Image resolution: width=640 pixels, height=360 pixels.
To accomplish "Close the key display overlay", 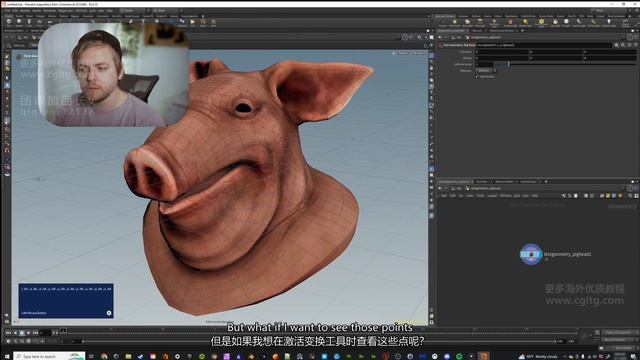I will tap(109, 313).
